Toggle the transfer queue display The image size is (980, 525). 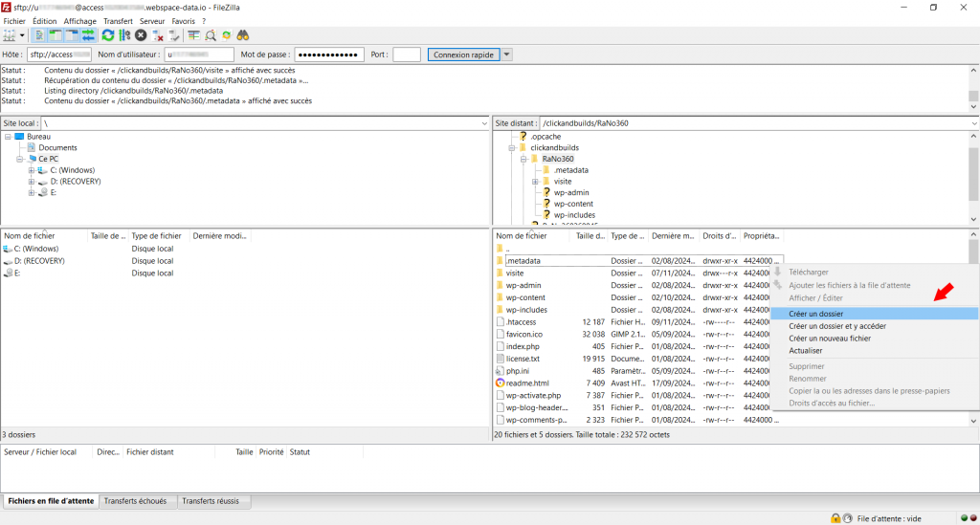[x=89, y=35]
